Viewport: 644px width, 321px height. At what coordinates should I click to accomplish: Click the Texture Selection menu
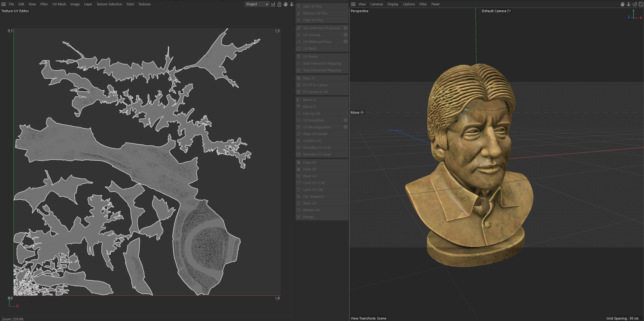click(109, 4)
